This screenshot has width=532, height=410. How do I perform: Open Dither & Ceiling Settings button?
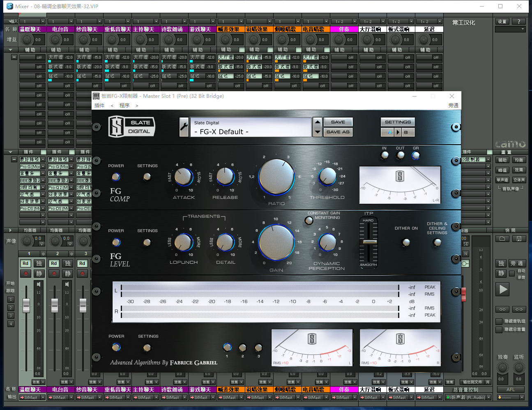[x=437, y=242]
